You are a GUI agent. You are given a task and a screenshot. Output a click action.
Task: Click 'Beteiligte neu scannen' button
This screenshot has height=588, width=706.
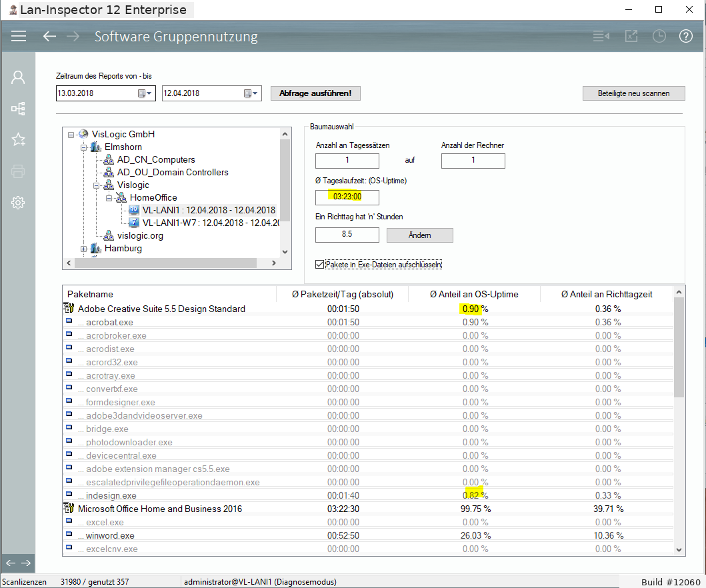(633, 93)
